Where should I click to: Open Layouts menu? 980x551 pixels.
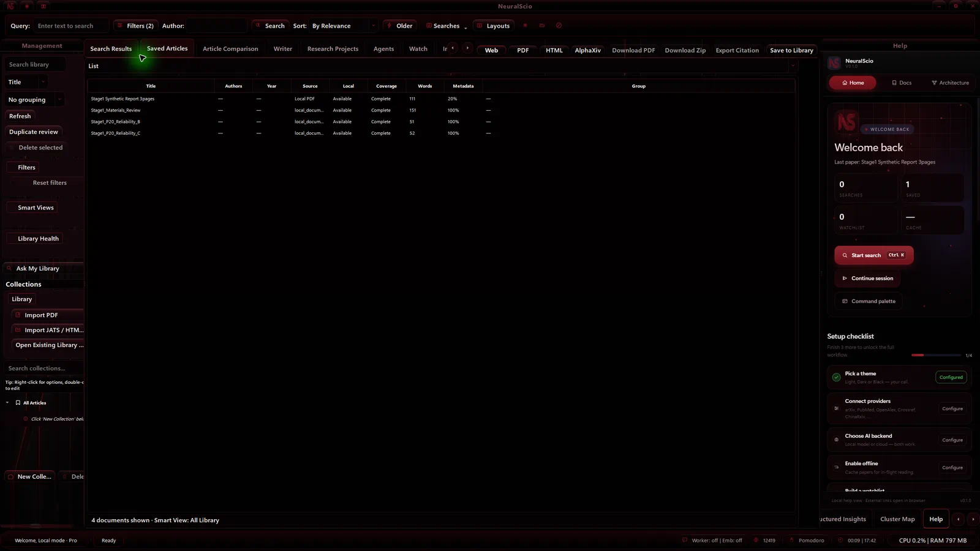(x=493, y=26)
